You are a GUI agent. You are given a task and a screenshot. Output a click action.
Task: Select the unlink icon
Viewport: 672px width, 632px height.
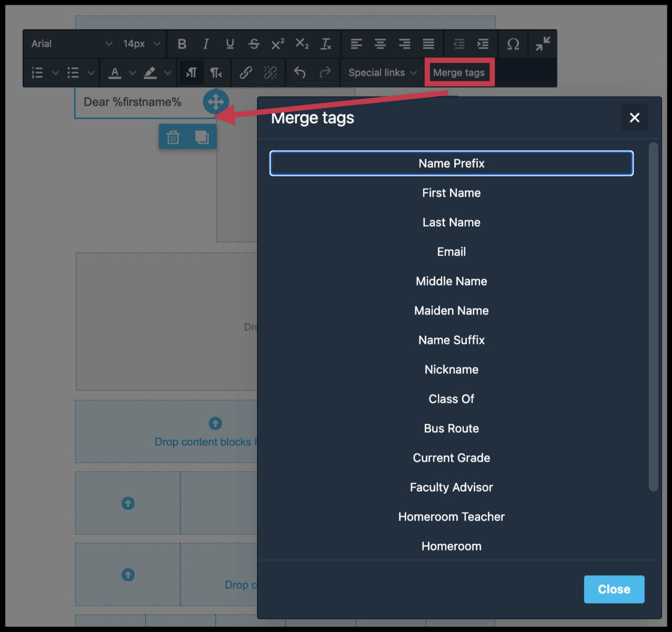[270, 73]
